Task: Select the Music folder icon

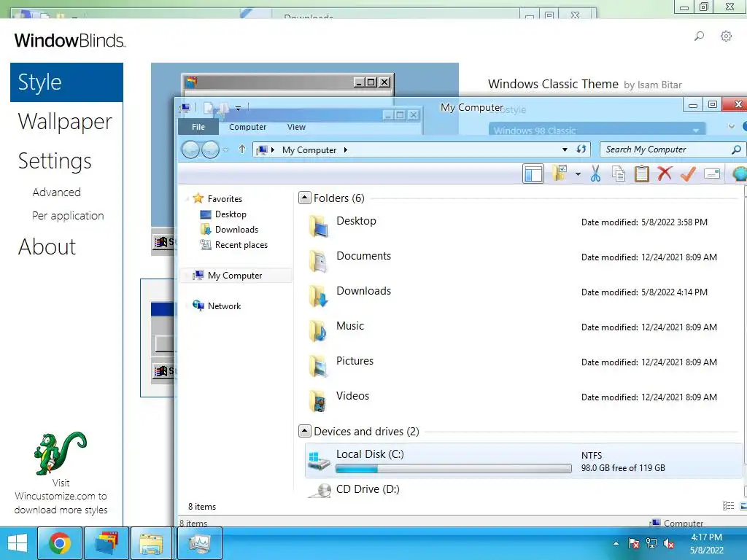Action: (x=319, y=331)
